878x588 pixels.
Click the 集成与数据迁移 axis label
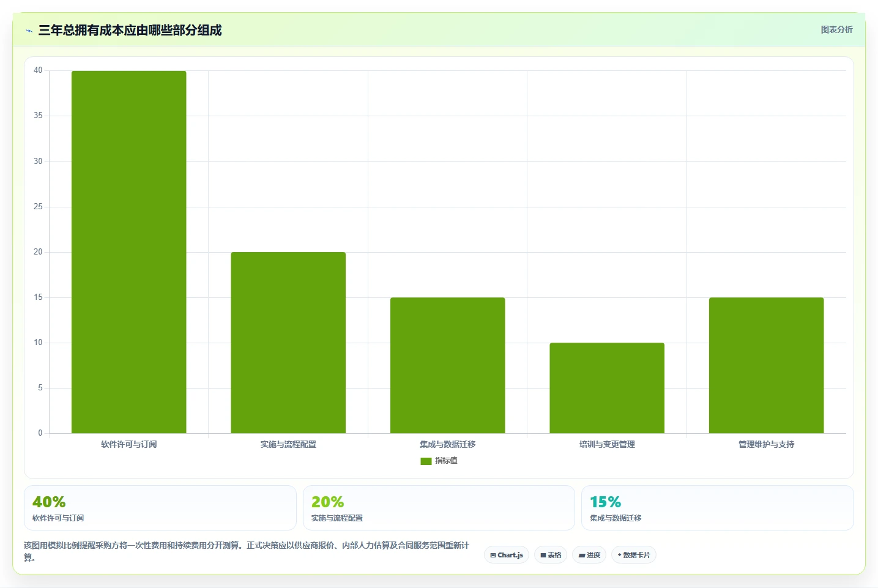coord(448,444)
